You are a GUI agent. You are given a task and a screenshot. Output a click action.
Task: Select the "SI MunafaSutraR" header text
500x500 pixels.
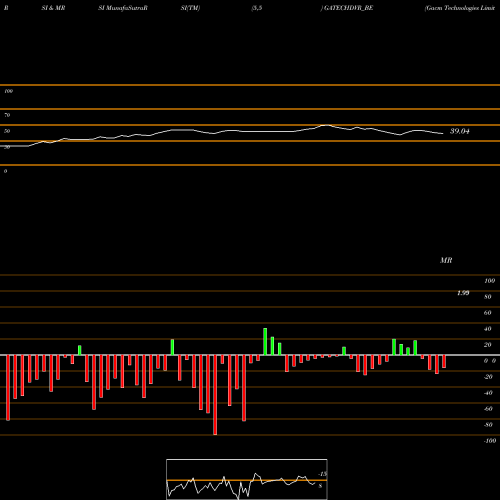point(123,8)
